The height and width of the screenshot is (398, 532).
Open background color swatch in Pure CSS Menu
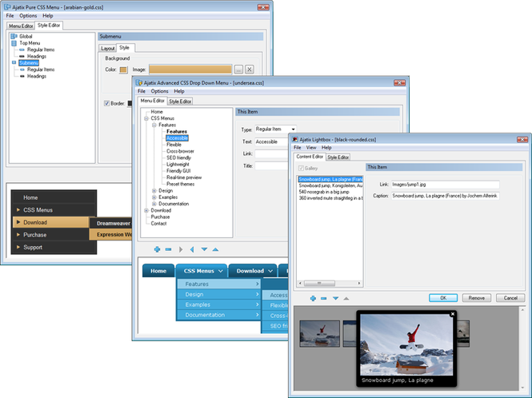click(x=123, y=70)
